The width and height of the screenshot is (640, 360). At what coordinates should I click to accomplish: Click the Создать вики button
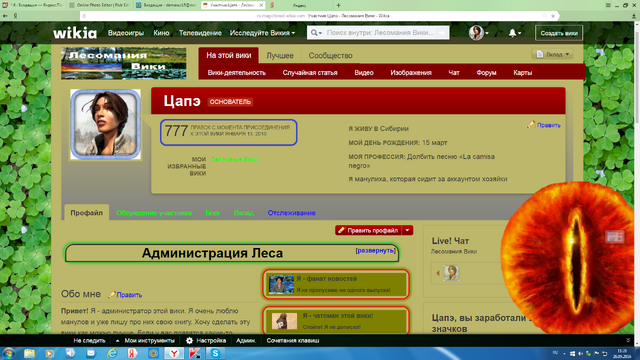pos(559,33)
